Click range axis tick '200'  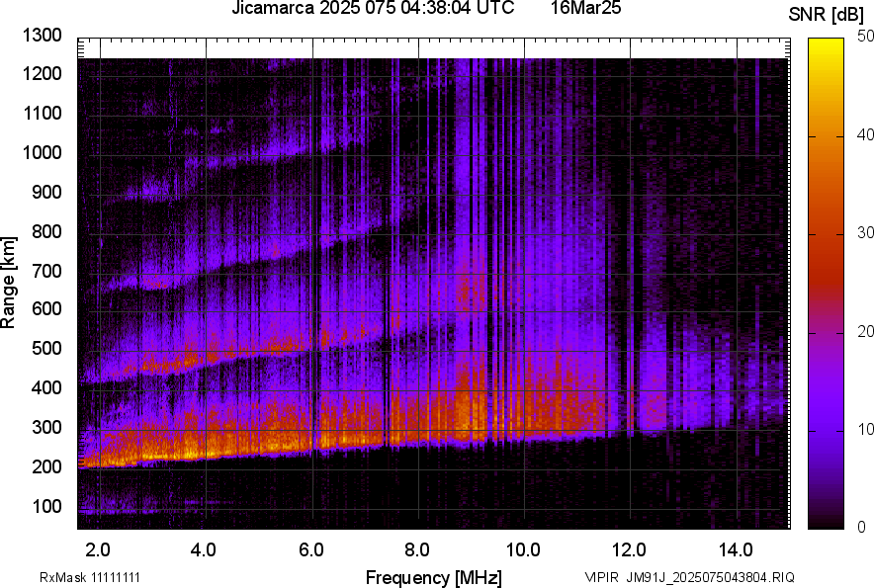pyautogui.click(x=46, y=466)
